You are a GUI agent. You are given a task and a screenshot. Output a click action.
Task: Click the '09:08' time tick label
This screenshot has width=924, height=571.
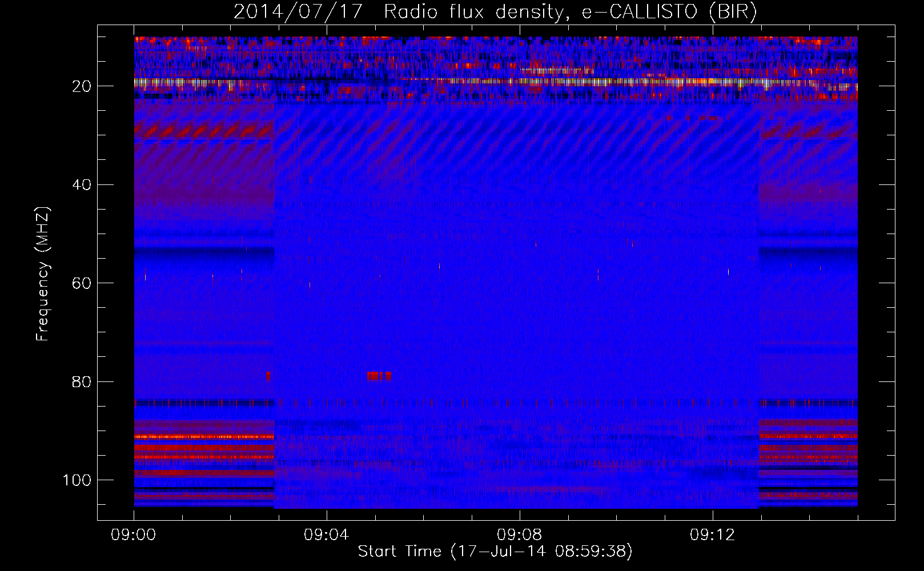520,535
